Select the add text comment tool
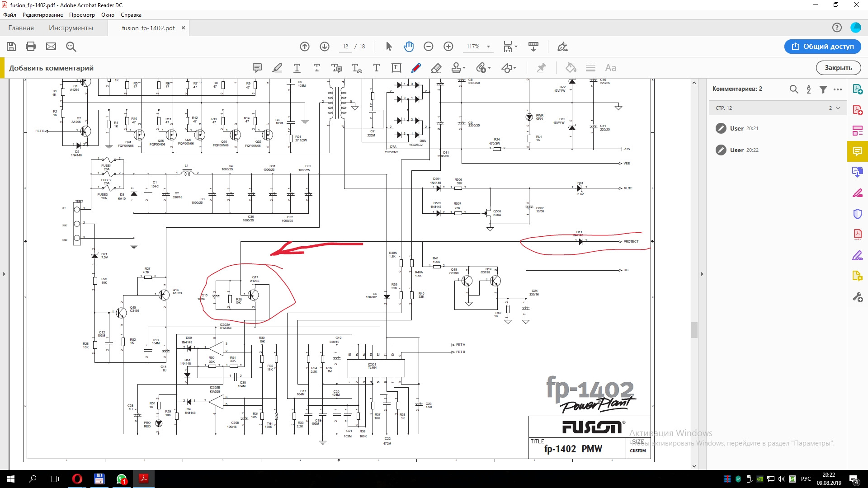Image resolution: width=868 pixels, height=488 pixels. [377, 68]
